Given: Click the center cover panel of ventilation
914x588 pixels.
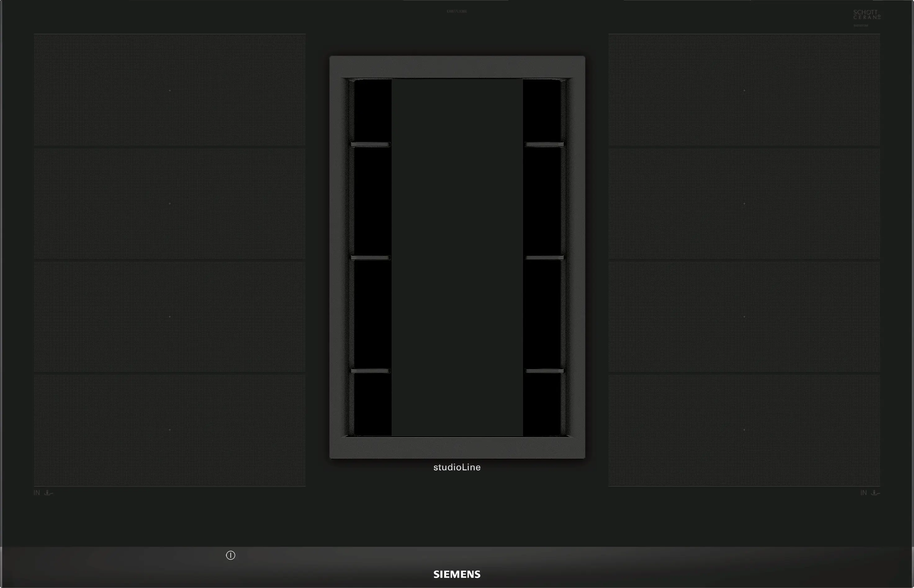Looking at the screenshot, I should [457, 257].
